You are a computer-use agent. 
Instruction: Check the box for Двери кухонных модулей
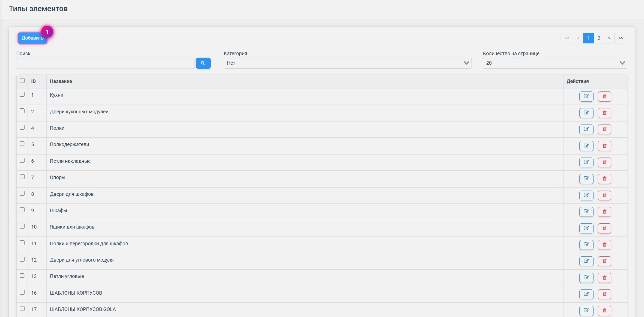22,111
